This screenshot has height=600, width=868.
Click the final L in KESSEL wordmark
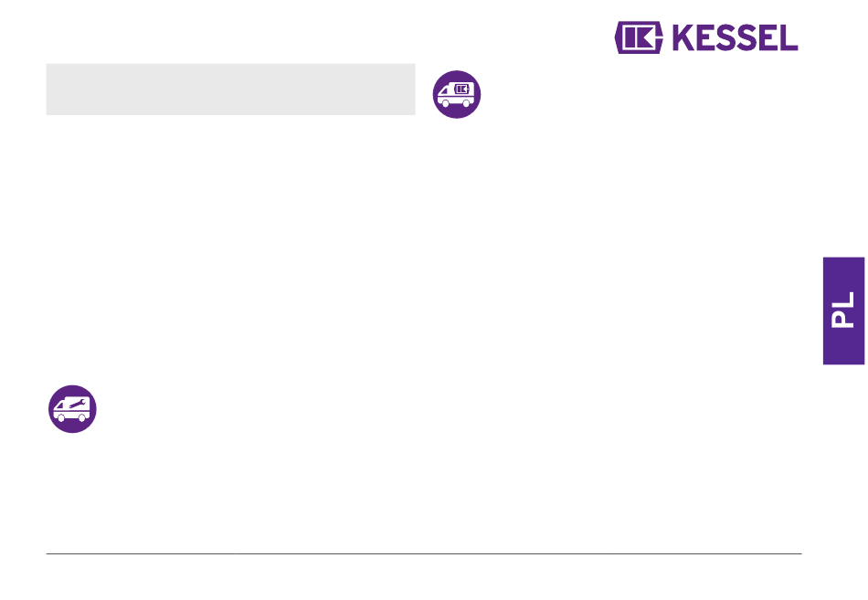click(789, 37)
